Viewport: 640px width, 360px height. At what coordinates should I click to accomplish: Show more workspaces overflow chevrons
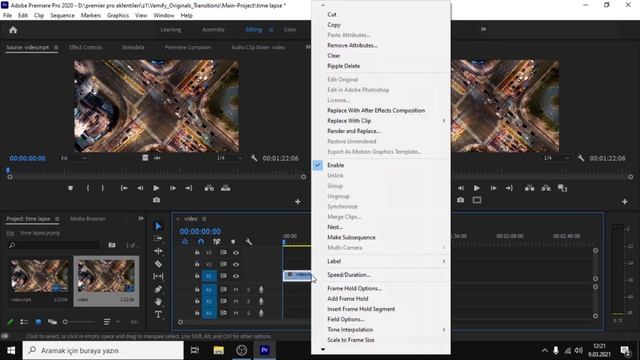click(483, 29)
